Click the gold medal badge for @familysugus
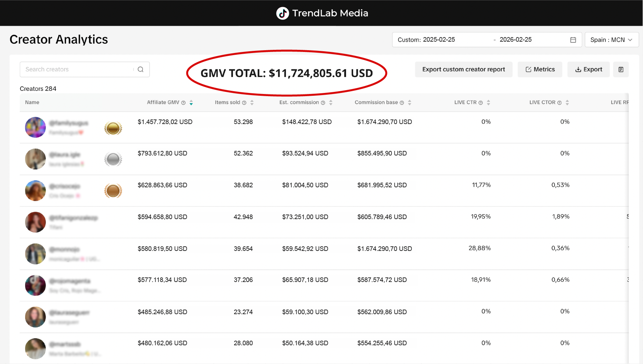643x364 pixels. tap(113, 128)
